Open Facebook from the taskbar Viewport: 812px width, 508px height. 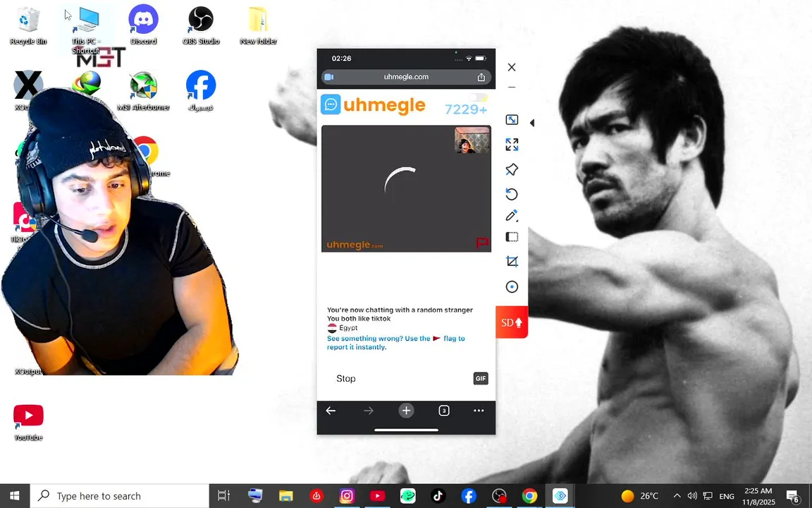pos(469,496)
